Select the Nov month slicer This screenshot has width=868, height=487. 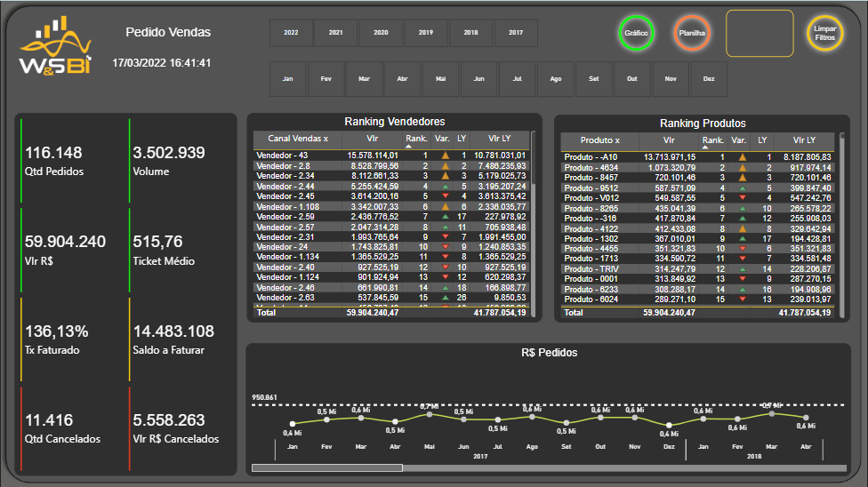(x=671, y=79)
